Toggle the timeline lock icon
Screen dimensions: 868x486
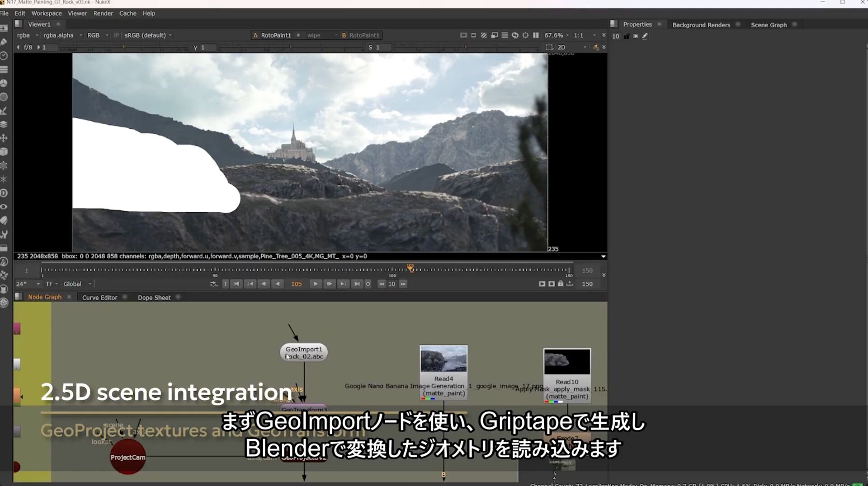(561, 284)
